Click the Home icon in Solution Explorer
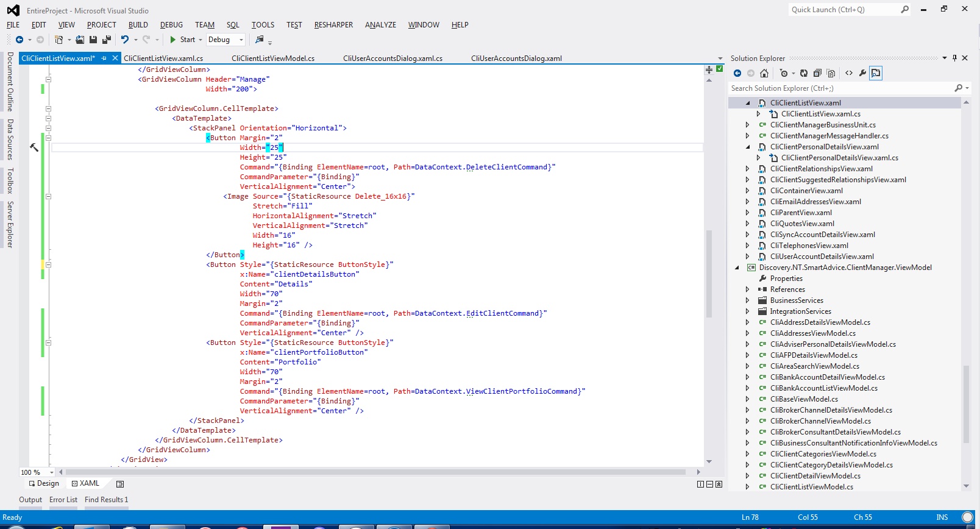The image size is (980, 529). click(764, 73)
